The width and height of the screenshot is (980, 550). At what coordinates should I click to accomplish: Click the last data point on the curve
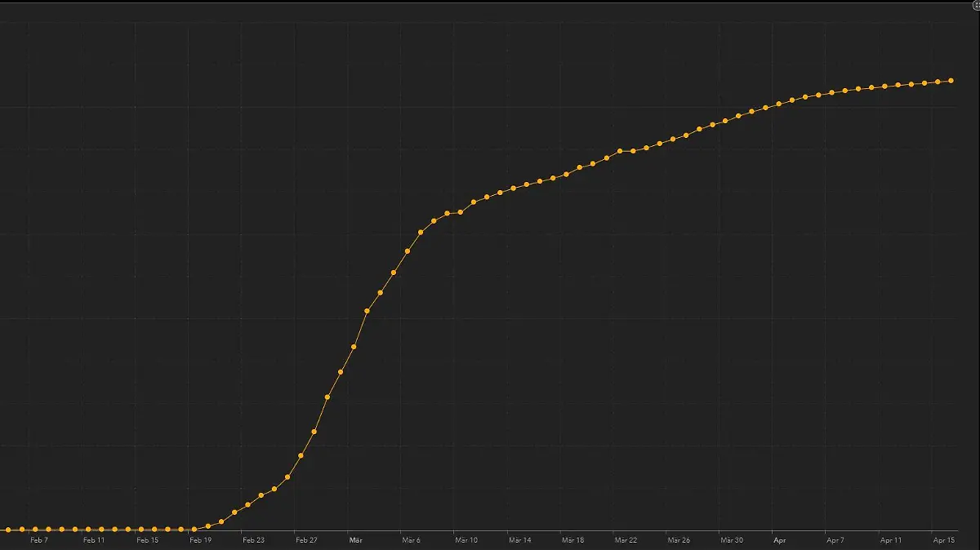pyautogui.click(x=951, y=81)
